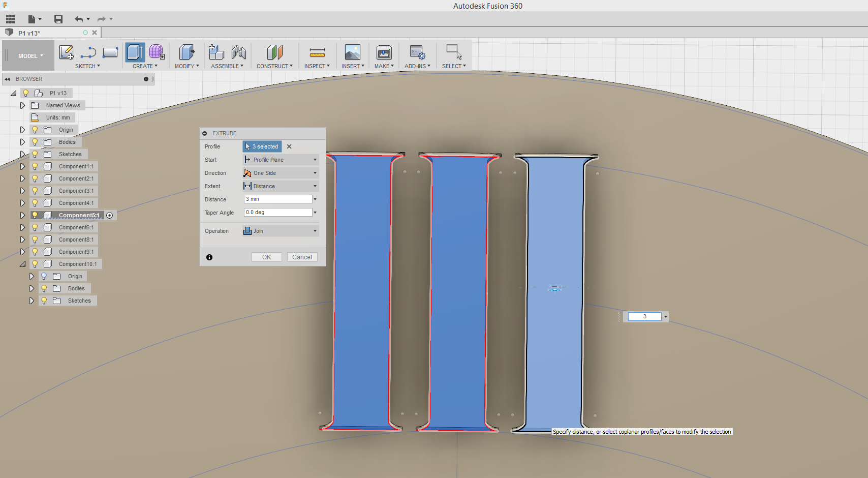This screenshot has width=868, height=478.
Task: Open the canvas distance box dropdown arrow
Action: [x=665, y=317]
